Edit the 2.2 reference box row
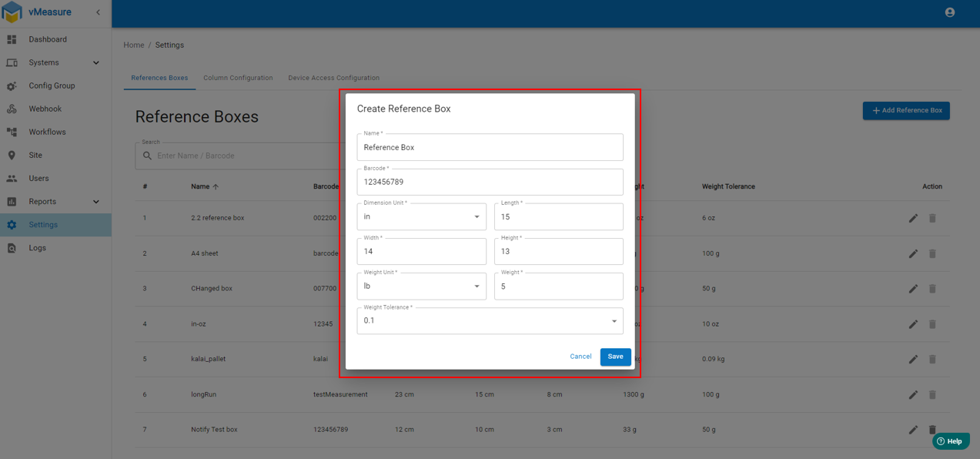980x459 pixels. click(913, 218)
